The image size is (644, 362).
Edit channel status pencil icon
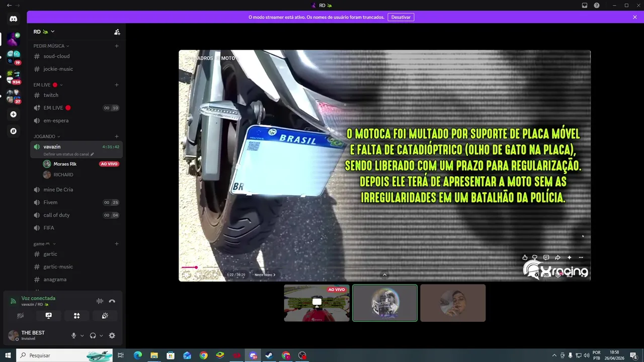point(92,154)
